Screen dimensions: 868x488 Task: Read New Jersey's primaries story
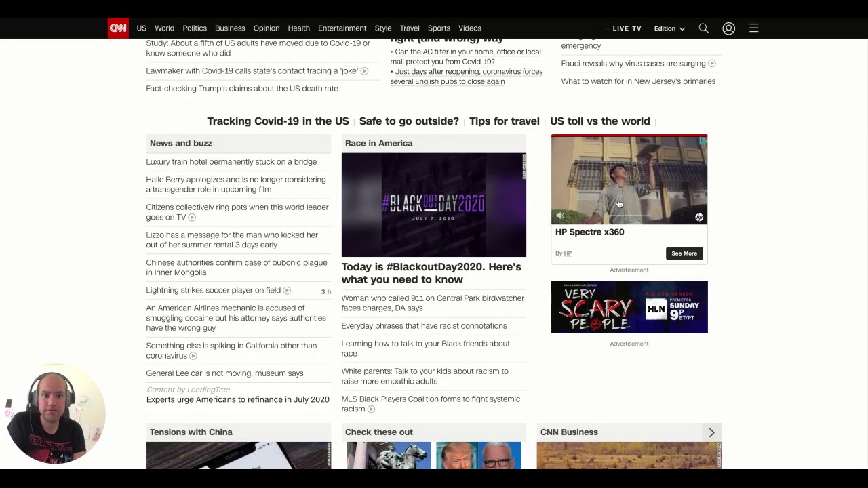point(638,81)
